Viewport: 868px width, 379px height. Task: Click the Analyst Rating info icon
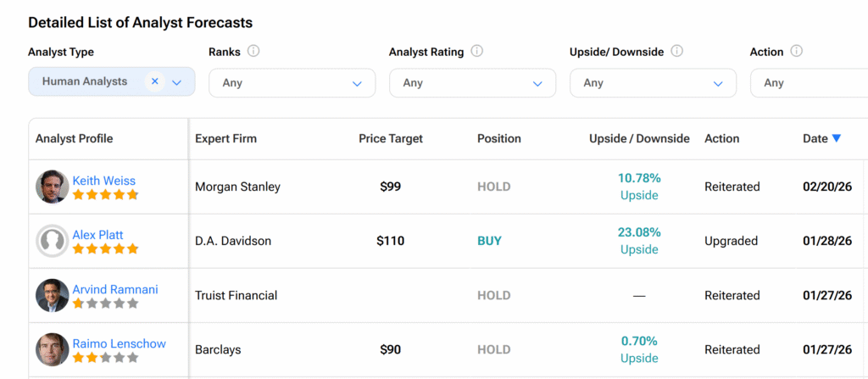477,51
